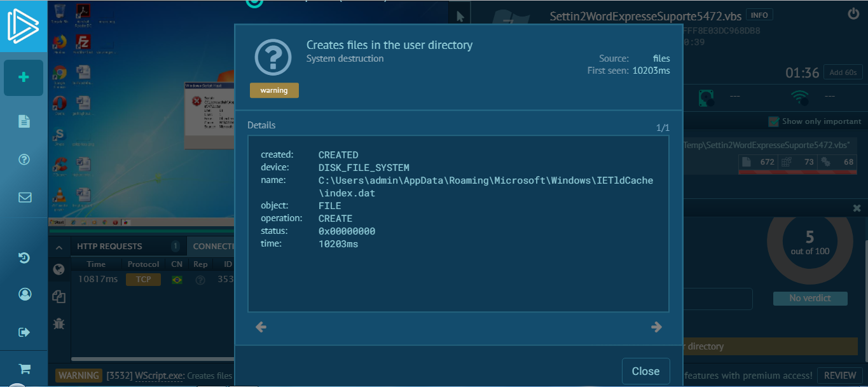
Task: Go to previous detail with left arrow
Action: pyautogui.click(x=261, y=327)
